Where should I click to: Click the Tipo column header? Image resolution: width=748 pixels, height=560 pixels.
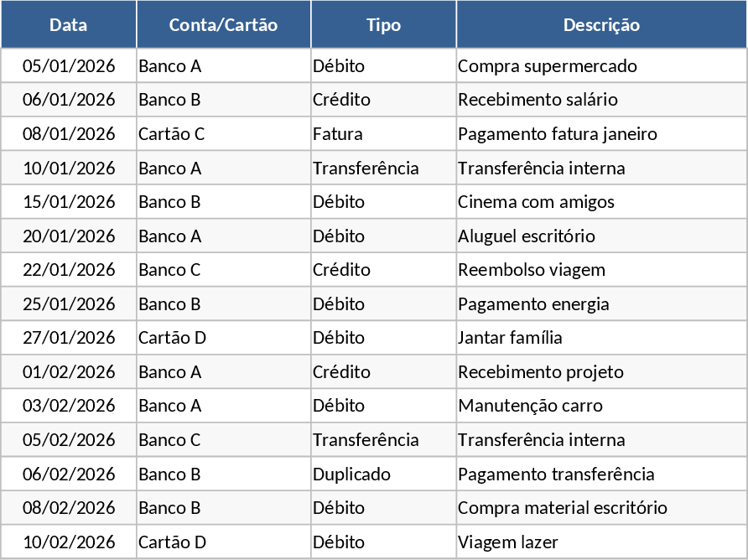coord(383,25)
